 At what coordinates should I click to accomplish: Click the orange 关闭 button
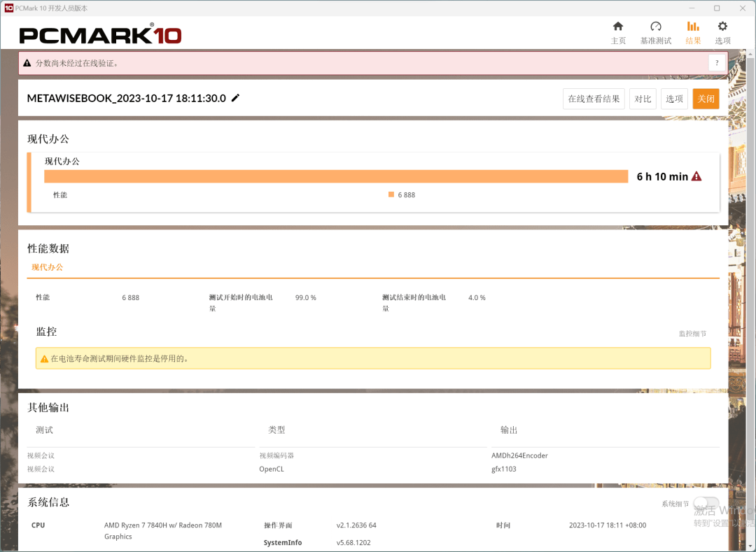tap(706, 99)
